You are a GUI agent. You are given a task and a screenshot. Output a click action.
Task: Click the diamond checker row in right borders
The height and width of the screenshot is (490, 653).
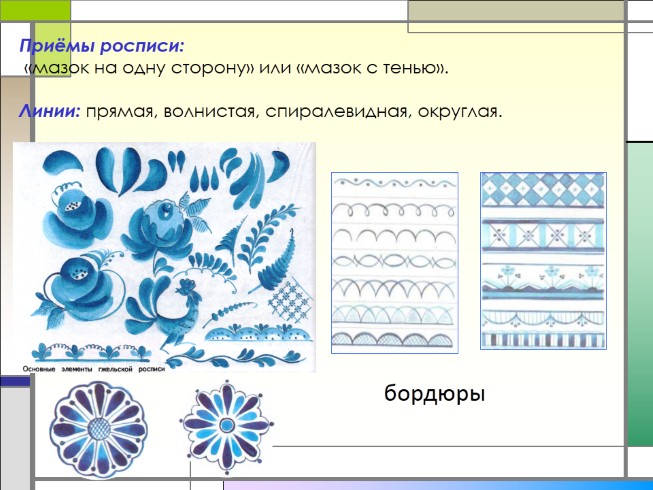pos(542,187)
